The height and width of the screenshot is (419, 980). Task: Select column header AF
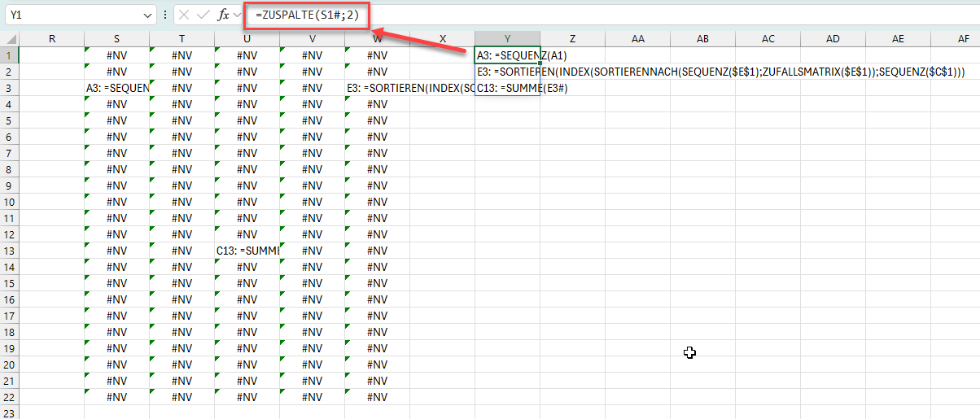(x=963, y=39)
